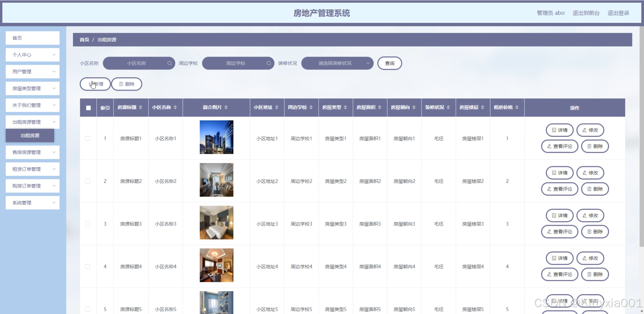Click the trash 删除 button in row 1
644x314 pixels.
595,146
